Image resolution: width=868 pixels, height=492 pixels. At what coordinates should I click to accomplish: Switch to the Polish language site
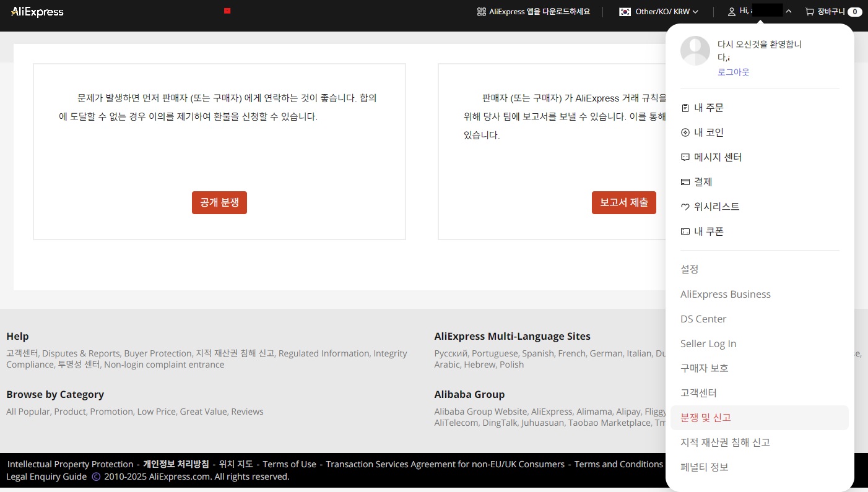512,365
